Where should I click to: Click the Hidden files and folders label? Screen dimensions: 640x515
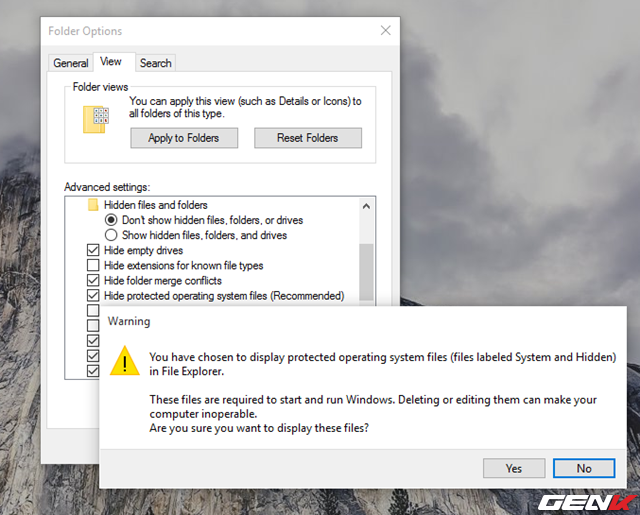click(156, 205)
